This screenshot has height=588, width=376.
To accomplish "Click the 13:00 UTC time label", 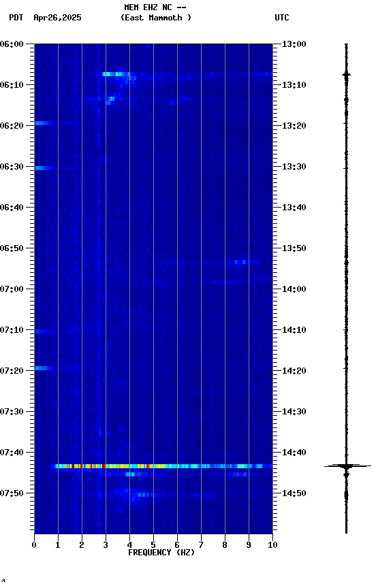I will (x=294, y=44).
